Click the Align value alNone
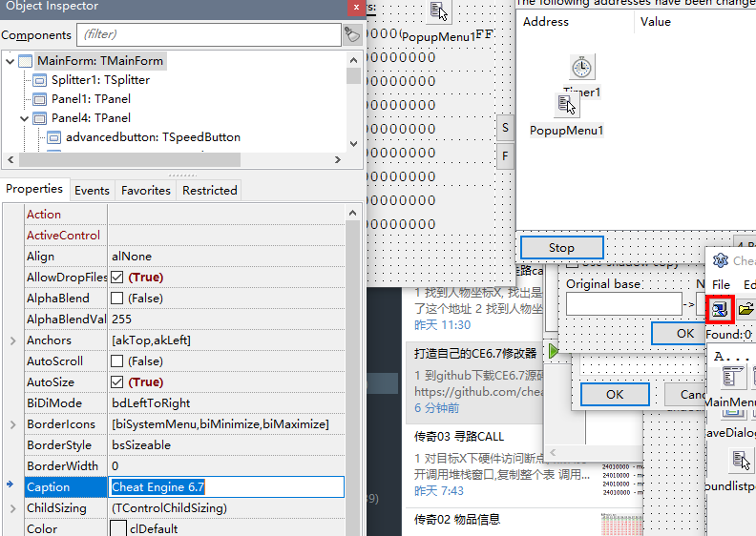The image size is (756, 536). point(132,257)
